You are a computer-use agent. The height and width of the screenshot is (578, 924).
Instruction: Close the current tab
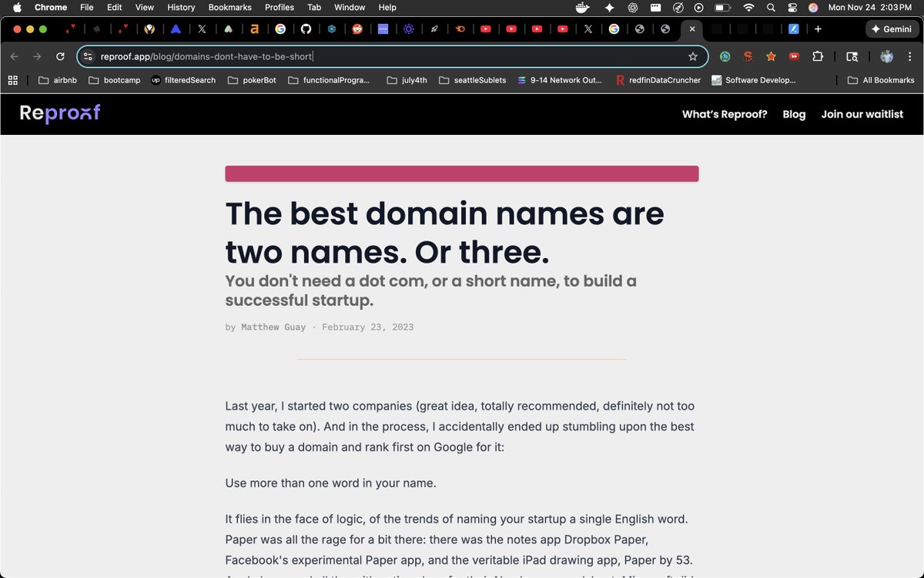(x=691, y=29)
